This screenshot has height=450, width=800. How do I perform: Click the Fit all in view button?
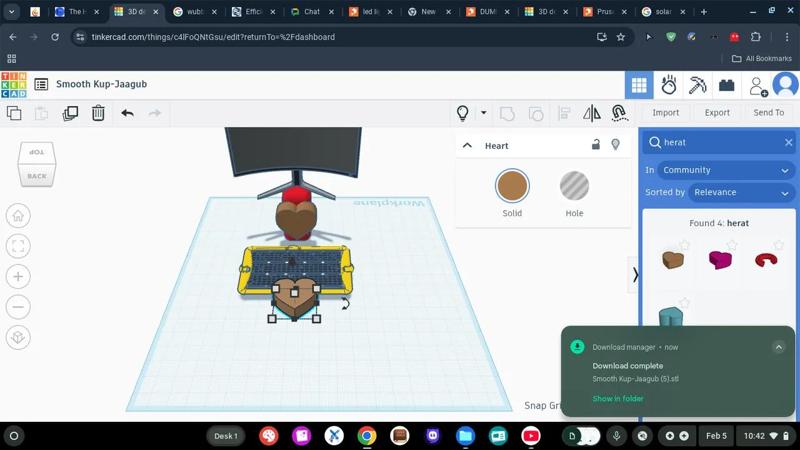[x=18, y=246]
